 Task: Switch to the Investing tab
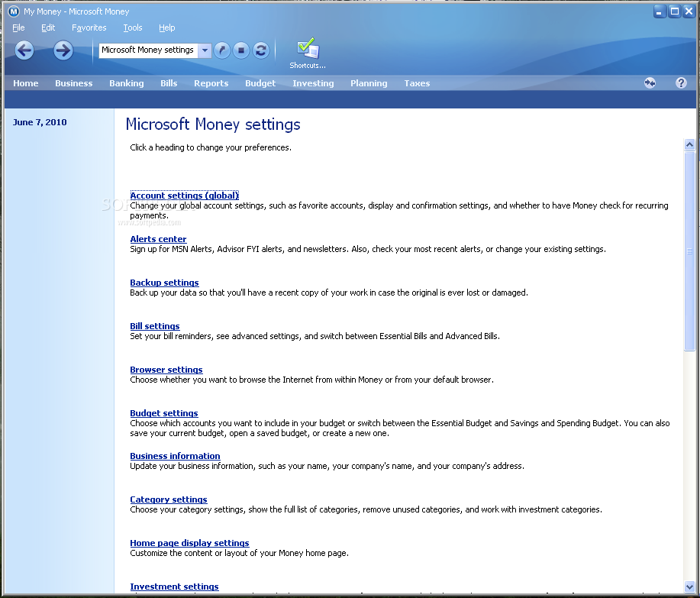(313, 83)
